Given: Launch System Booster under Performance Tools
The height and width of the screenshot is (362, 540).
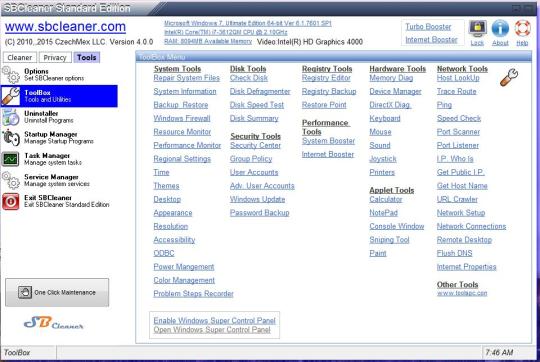Looking at the screenshot, I should click(329, 141).
